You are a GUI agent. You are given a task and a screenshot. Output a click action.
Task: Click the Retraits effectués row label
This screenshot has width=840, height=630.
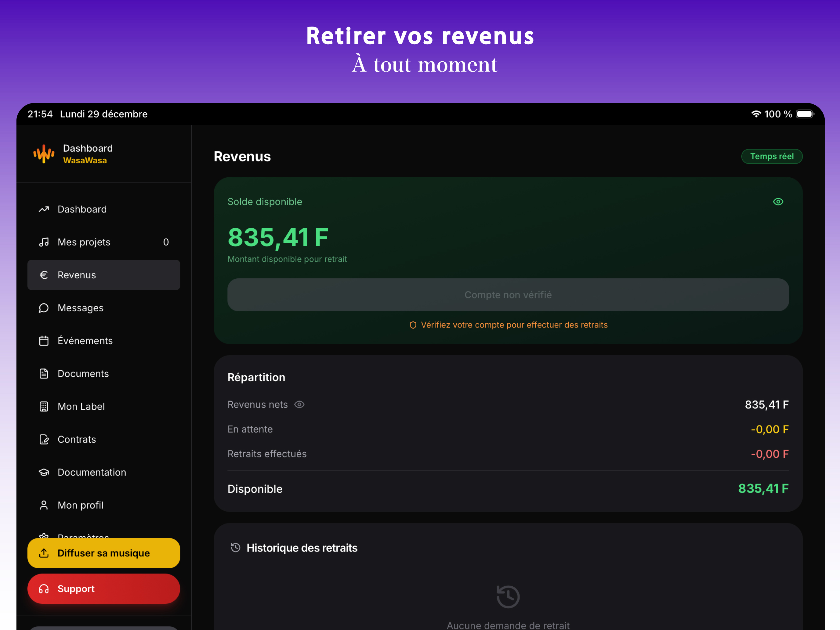pyautogui.click(x=267, y=454)
